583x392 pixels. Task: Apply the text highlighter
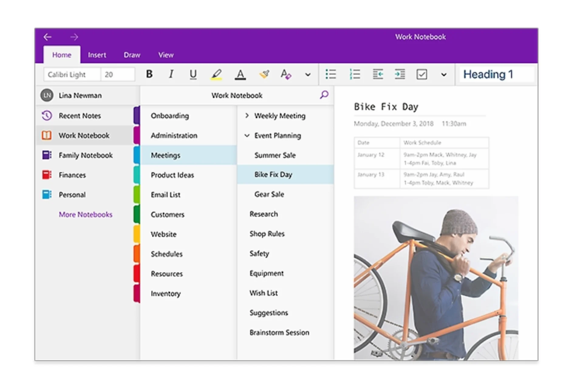pyautogui.click(x=216, y=74)
